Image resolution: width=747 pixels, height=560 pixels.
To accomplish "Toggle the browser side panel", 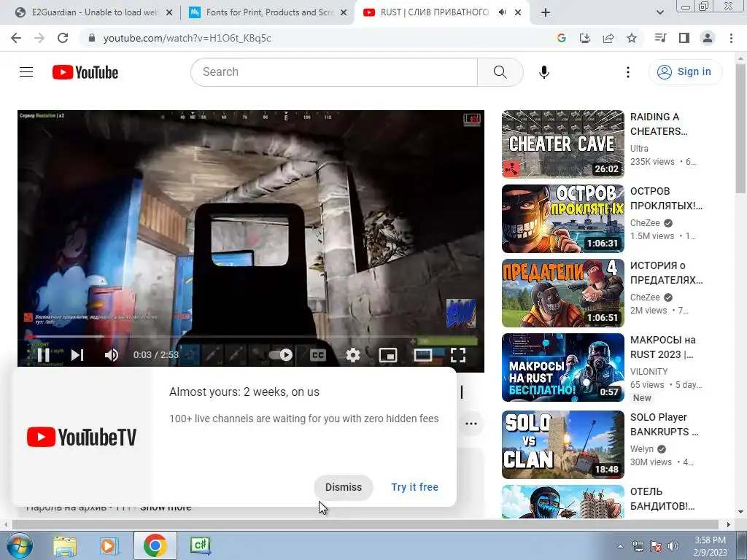I will pos(684,38).
